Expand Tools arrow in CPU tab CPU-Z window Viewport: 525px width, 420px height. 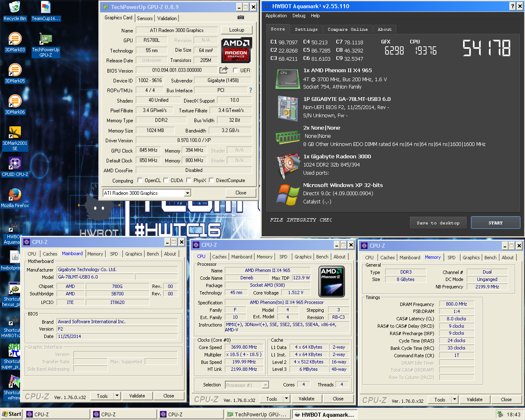pyautogui.click(x=286, y=399)
